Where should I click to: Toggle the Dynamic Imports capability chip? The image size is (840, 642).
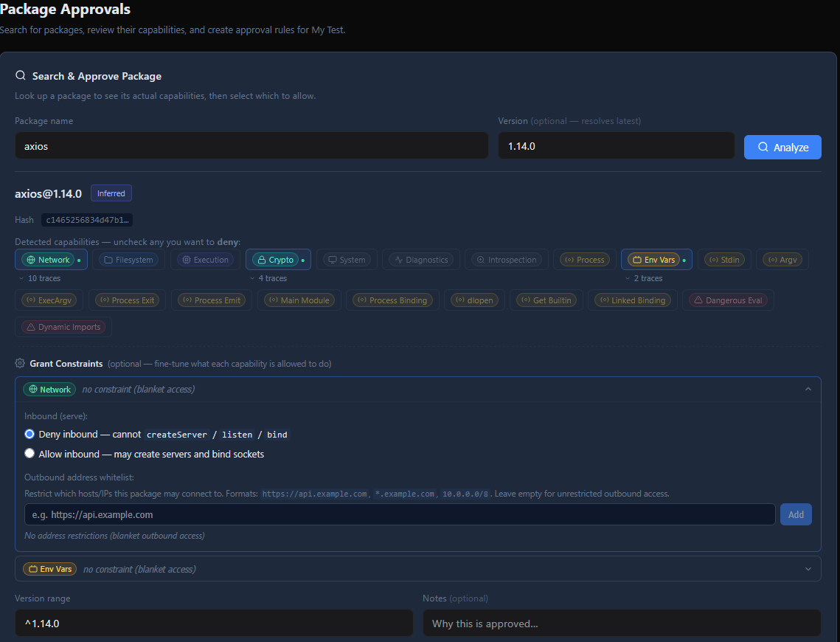pos(63,327)
